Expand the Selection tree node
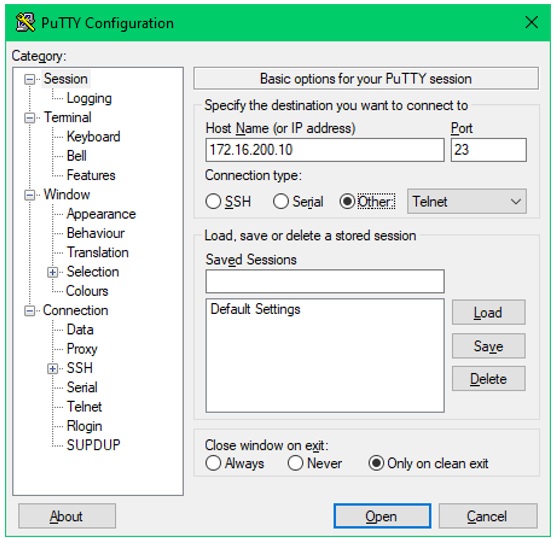 coord(52,272)
